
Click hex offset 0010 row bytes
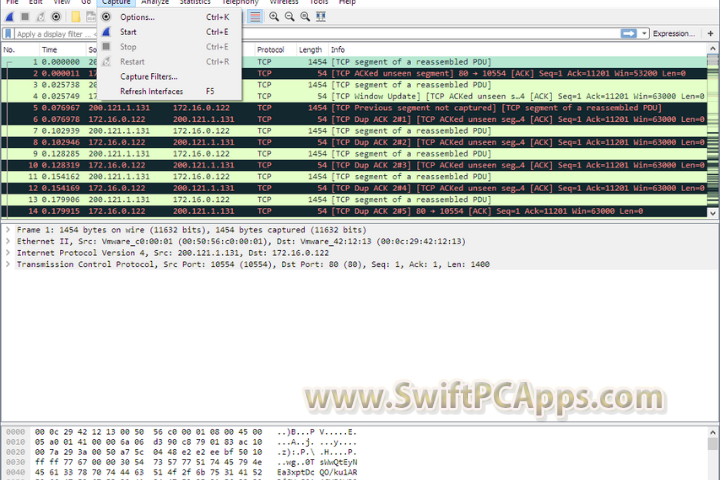pos(148,442)
